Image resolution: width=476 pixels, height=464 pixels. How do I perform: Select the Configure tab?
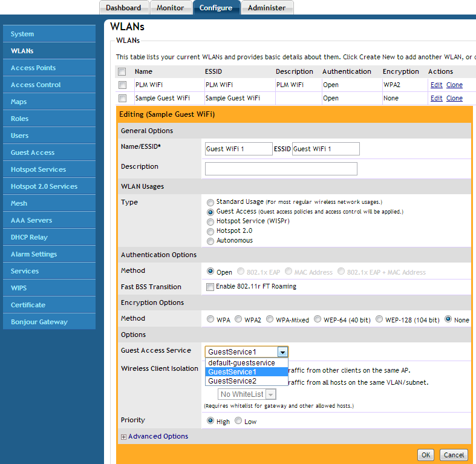216,8
